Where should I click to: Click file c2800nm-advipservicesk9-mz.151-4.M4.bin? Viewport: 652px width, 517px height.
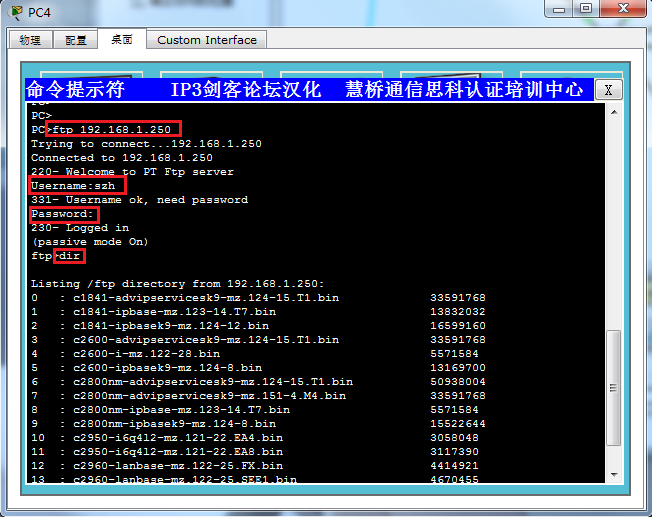pos(210,396)
